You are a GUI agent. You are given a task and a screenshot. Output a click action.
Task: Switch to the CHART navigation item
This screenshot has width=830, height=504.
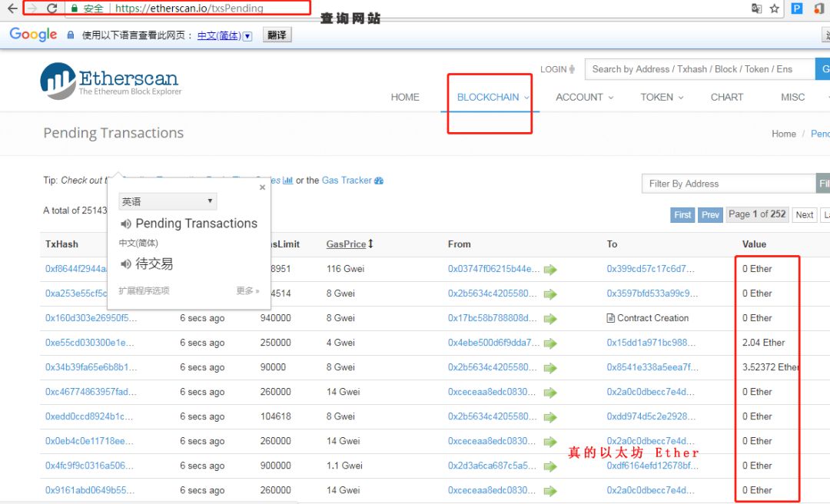coord(725,97)
